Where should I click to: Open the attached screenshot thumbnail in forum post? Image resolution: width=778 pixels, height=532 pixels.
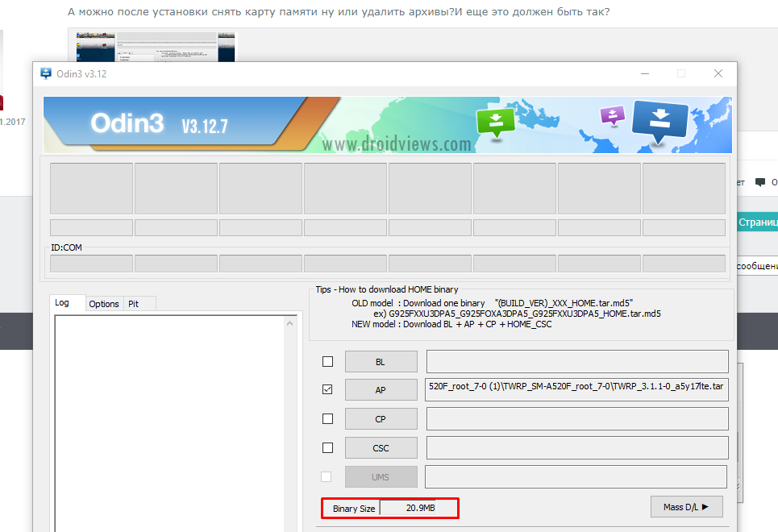(x=156, y=47)
